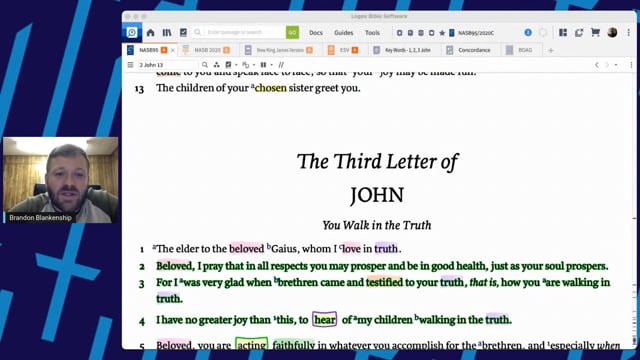Screen dimensions: 640x360
Task: Go to the Home dashboard
Action: tap(151, 33)
